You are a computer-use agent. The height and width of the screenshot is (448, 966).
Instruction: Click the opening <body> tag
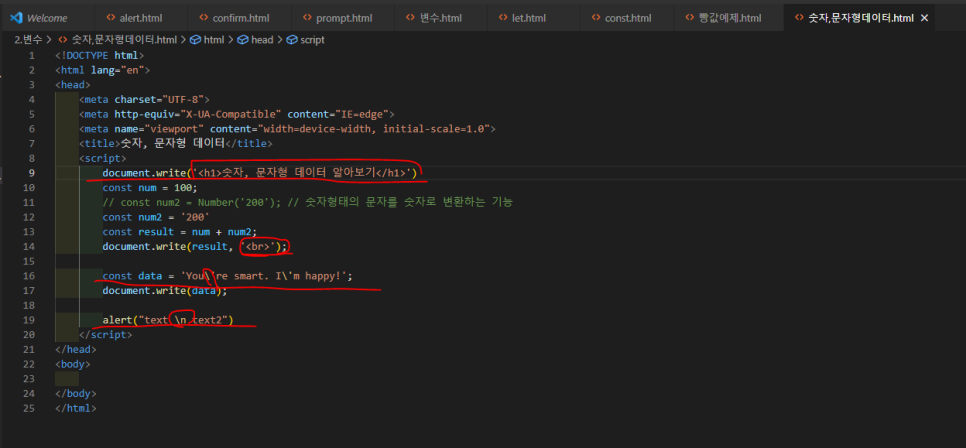(73, 364)
